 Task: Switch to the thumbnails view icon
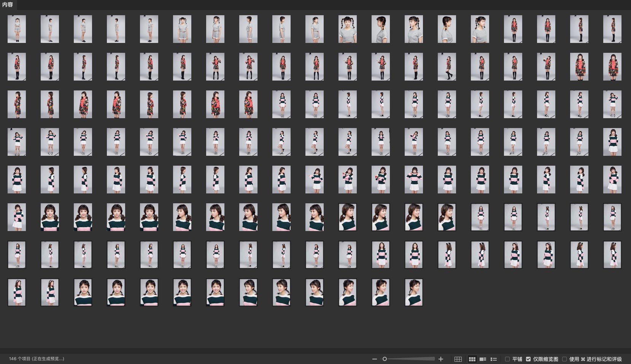click(x=472, y=359)
